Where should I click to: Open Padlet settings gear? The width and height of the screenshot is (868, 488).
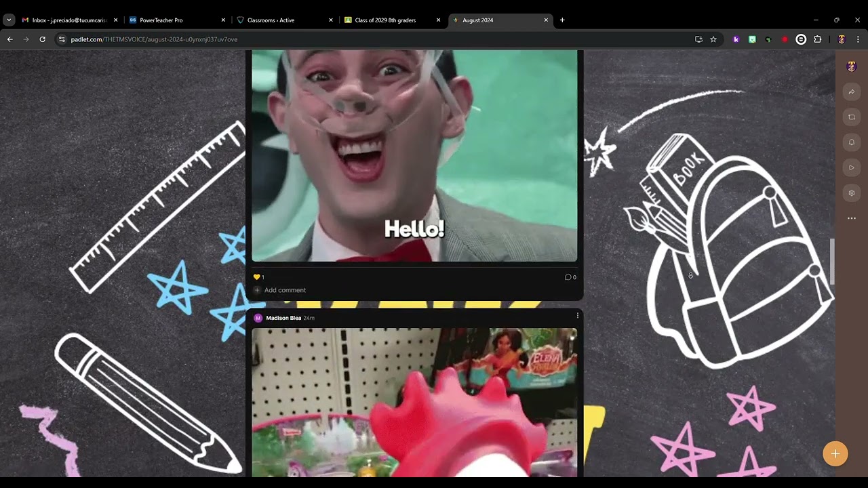(852, 193)
